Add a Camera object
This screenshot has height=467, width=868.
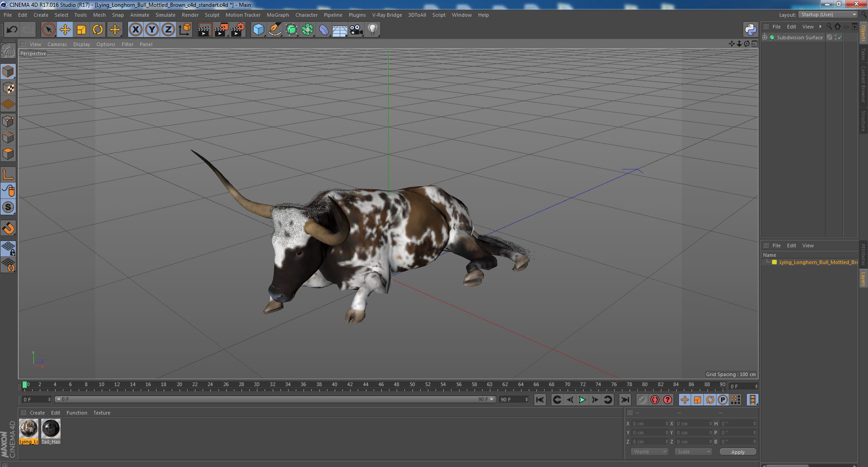coord(356,30)
